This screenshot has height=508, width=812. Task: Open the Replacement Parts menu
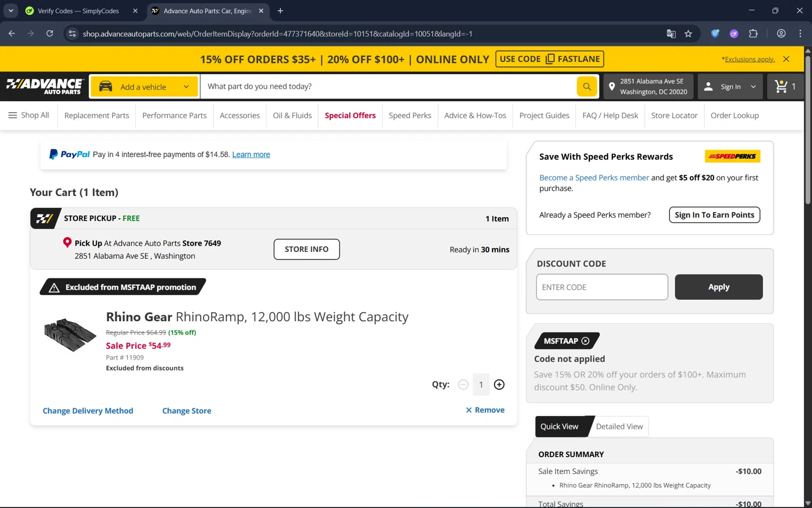(x=96, y=115)
